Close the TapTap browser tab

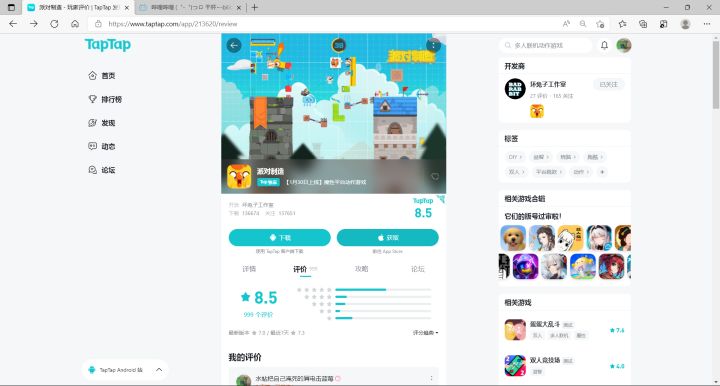pos(127,8)
